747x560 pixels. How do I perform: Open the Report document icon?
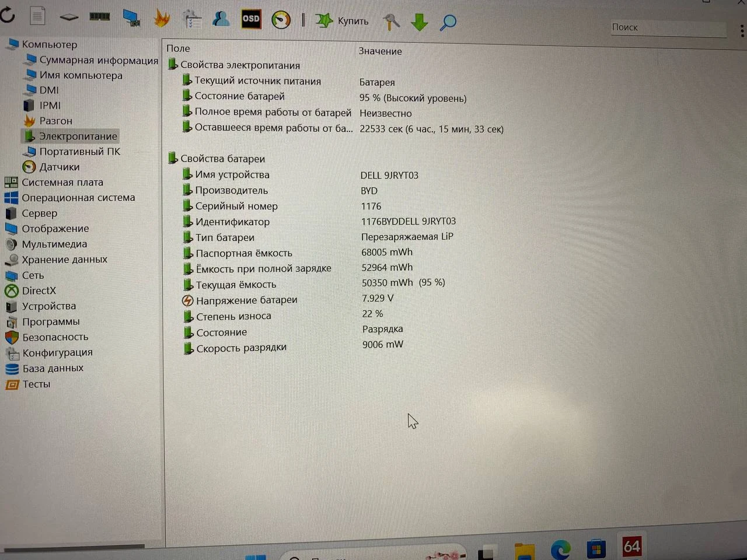[38, 15]
